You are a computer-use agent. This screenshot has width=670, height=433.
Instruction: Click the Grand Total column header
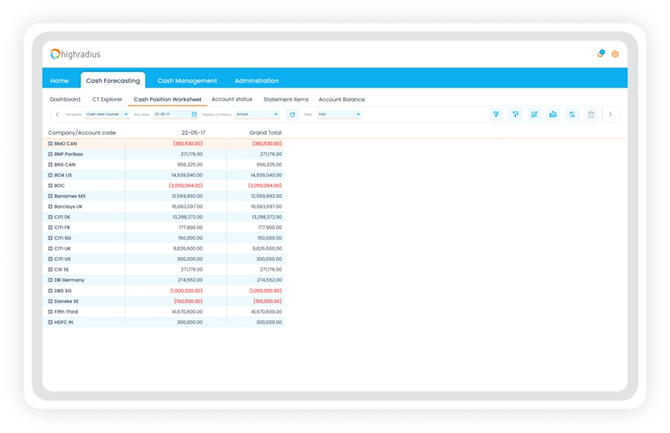(265, 132)
